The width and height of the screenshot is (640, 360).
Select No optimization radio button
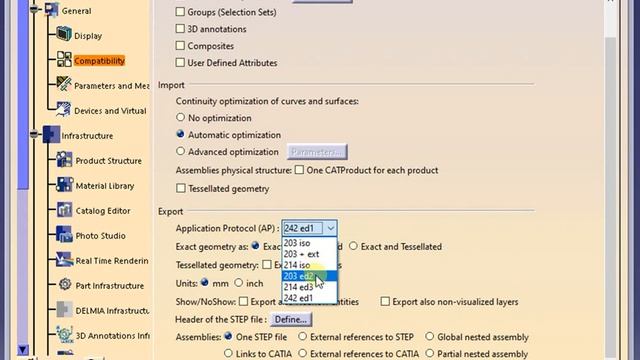coord(180,117)
